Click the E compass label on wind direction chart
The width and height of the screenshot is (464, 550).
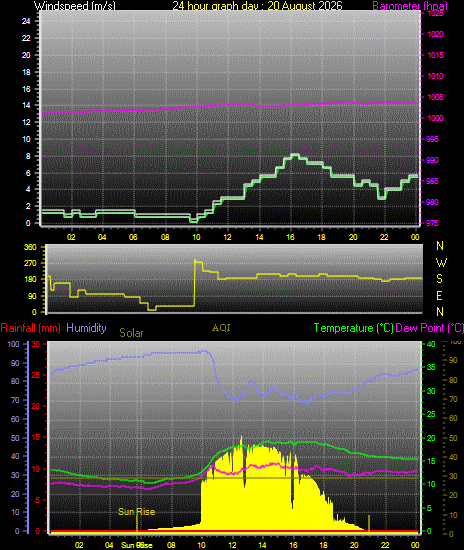point(439,296)
